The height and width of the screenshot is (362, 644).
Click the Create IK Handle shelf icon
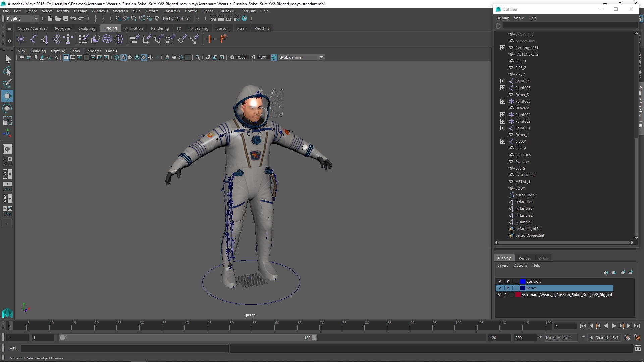[45, 39]
